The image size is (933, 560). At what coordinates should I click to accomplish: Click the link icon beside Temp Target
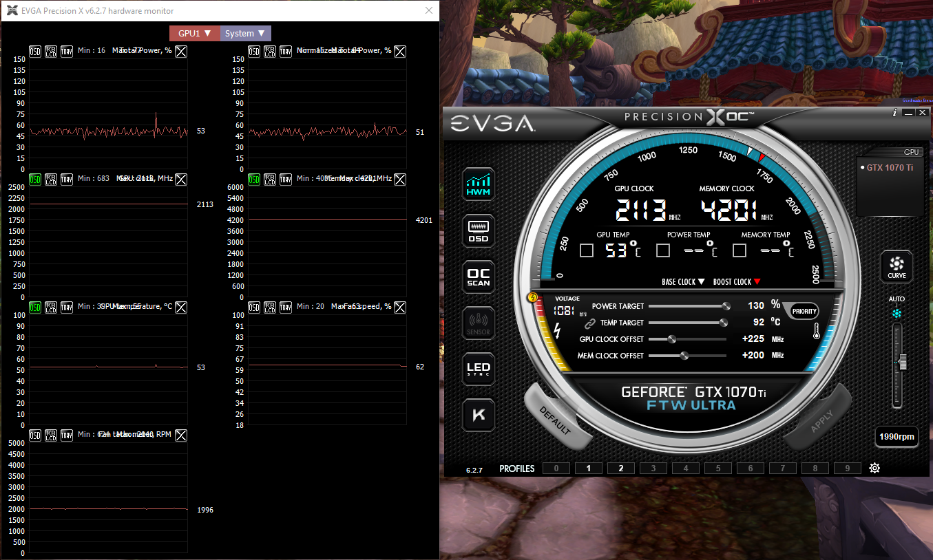pos(589,323)
